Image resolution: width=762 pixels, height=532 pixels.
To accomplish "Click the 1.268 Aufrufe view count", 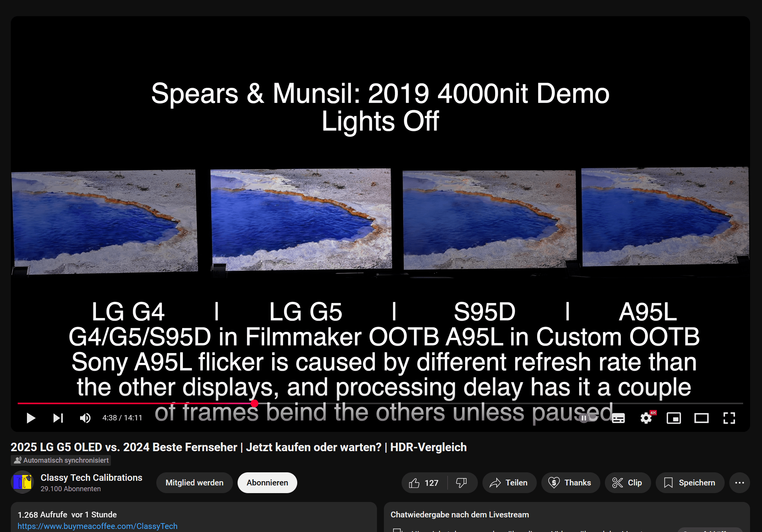I will (x=42, y=515).
